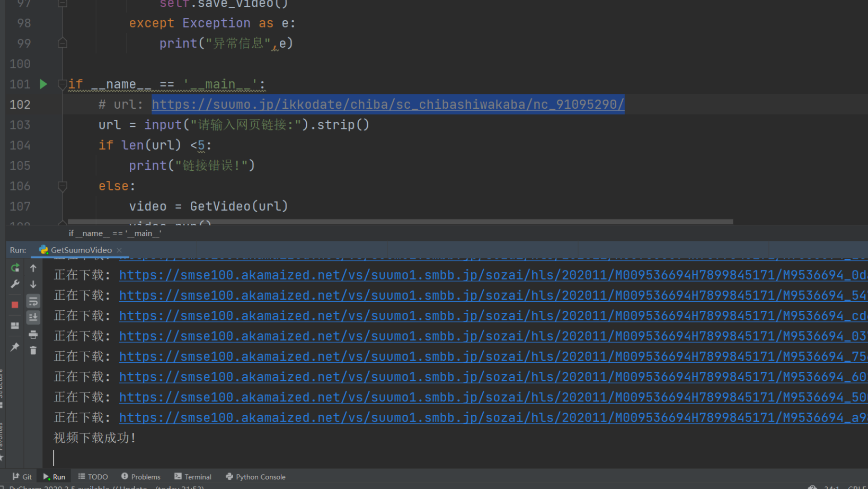The image size is (868, 489).
Task: Click the editor horizontal scrollbar
Action: [x=400, y=222]
